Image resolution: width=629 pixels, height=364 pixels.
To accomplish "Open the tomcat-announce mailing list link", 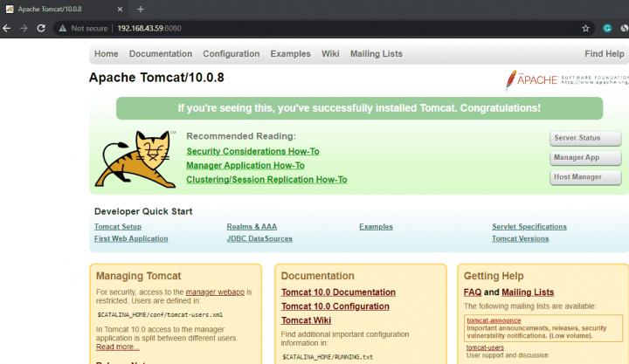I will coord(494,320).
